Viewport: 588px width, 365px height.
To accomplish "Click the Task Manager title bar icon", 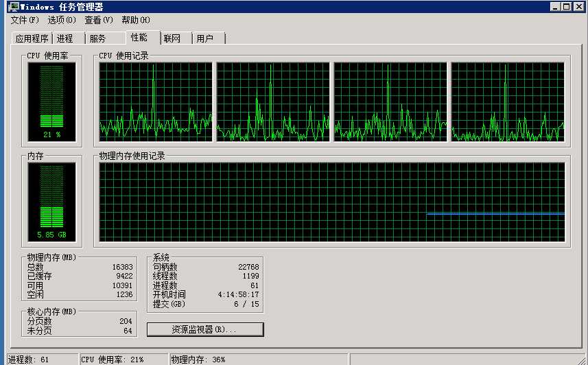I will (13, 6).
